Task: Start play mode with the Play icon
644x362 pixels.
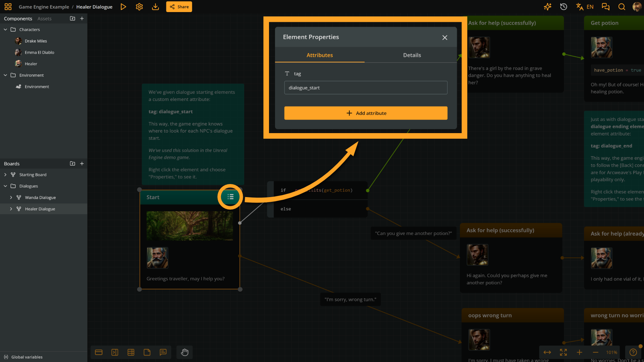Action: [123, 7]
